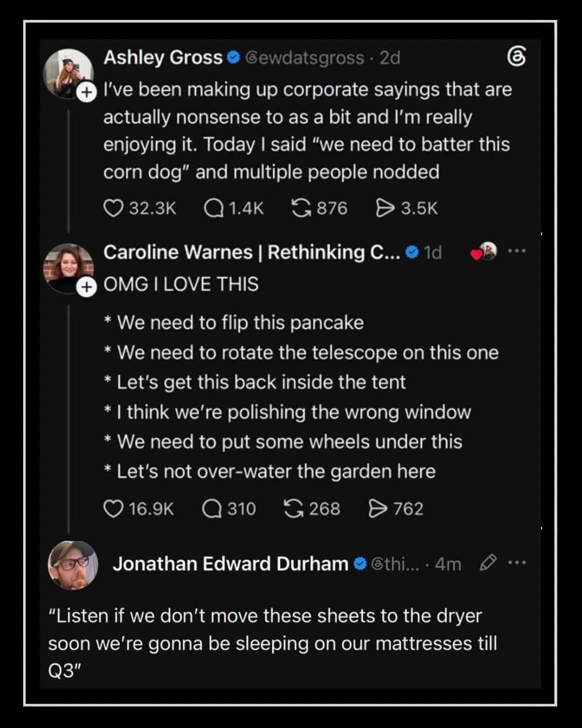Visit the @ewdatsgross handle
Viewport: 582px width, 728px height.
[x=305, y=57]
